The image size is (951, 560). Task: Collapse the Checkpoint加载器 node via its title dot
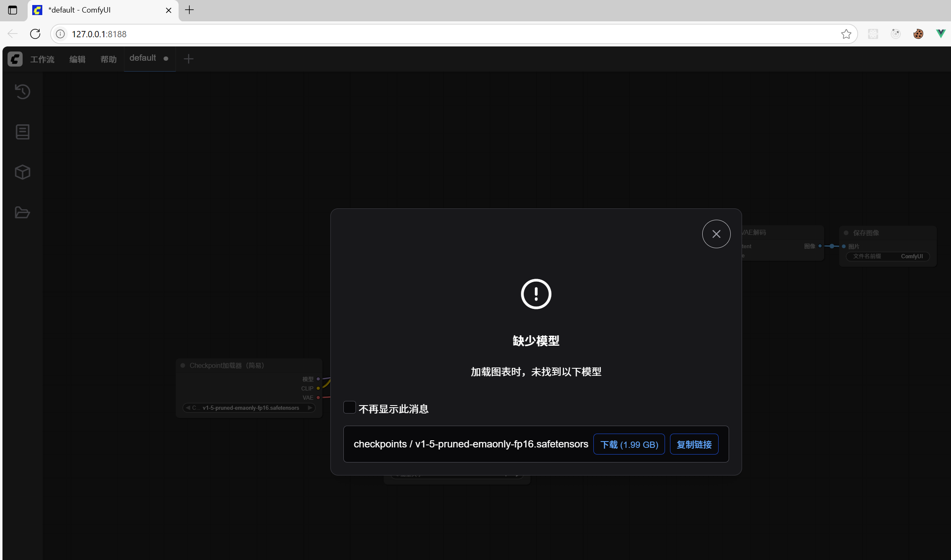tap(183, 365)
